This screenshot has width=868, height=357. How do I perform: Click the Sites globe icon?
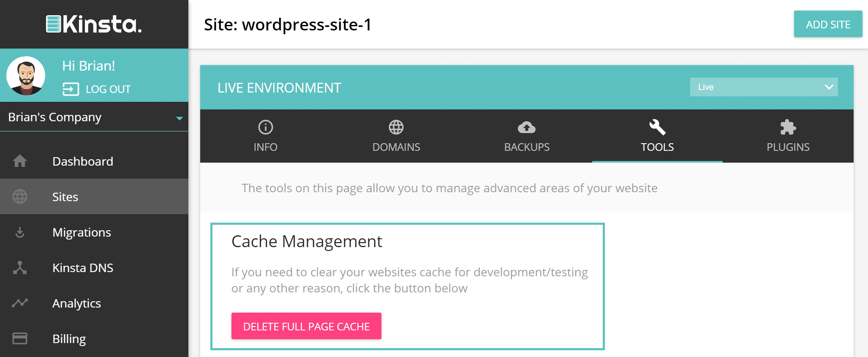20,196
